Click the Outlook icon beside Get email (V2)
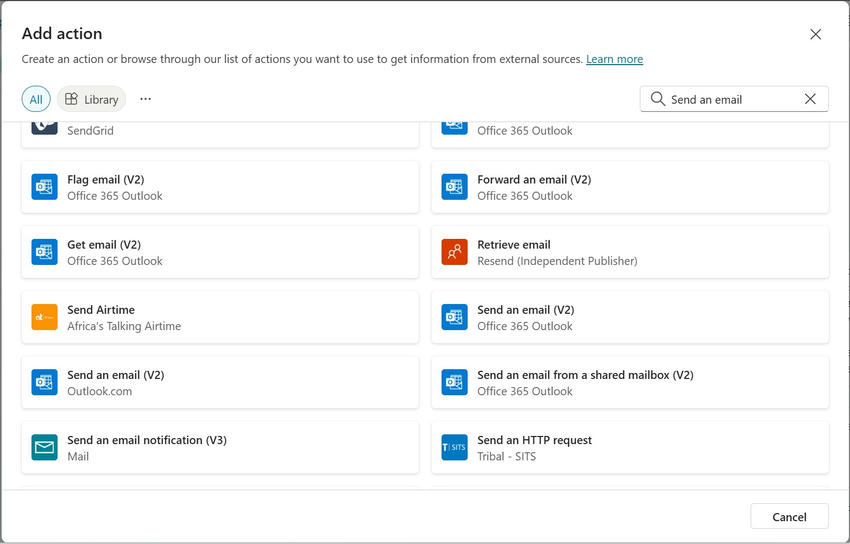Viewport: 850px width, 544px height. point(44,252)
